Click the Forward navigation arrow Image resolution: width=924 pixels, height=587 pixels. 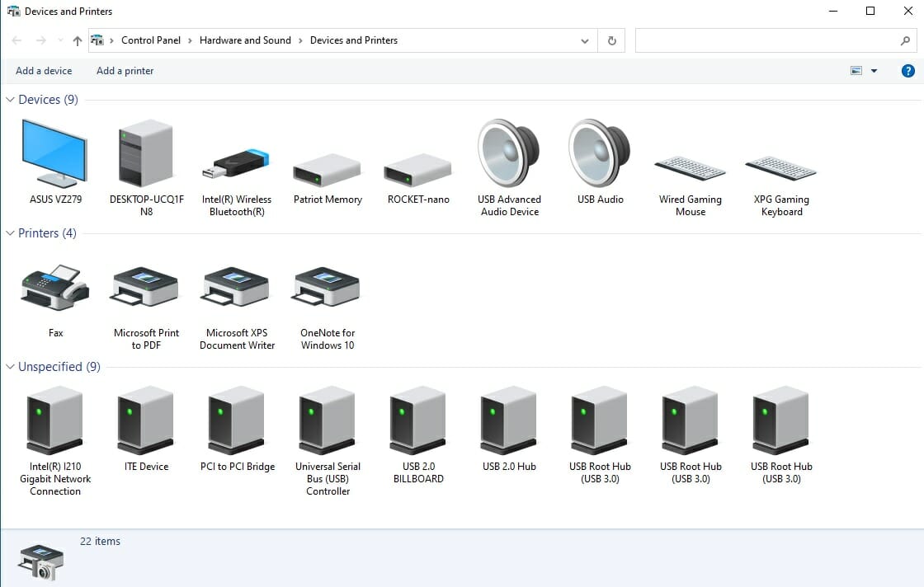[x=40, y=40]
